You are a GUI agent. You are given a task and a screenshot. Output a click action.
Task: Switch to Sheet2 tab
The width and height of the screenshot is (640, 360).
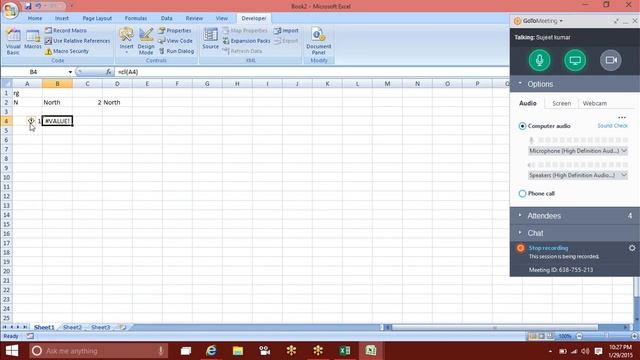coord(73,327)
